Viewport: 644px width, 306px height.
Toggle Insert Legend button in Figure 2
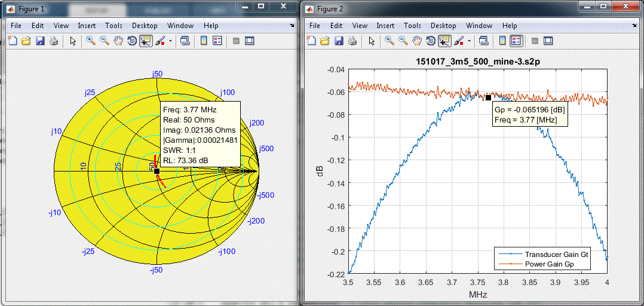(x=516, y=41)
